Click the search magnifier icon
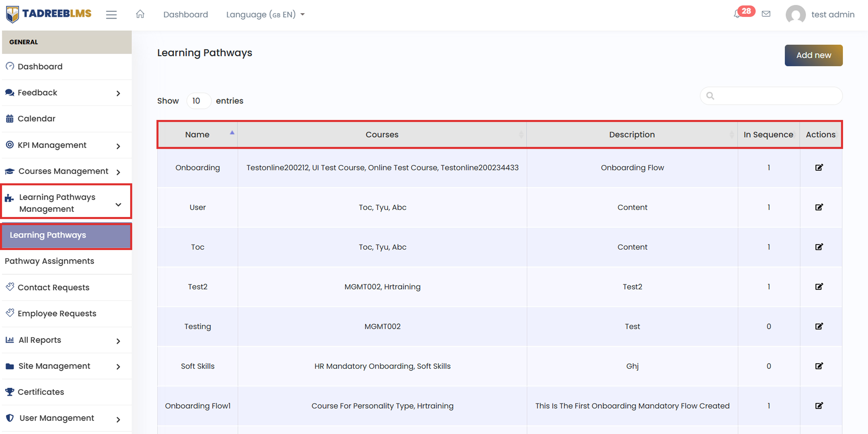The width and height of the screenshot is (868, 434). (710, 96)
